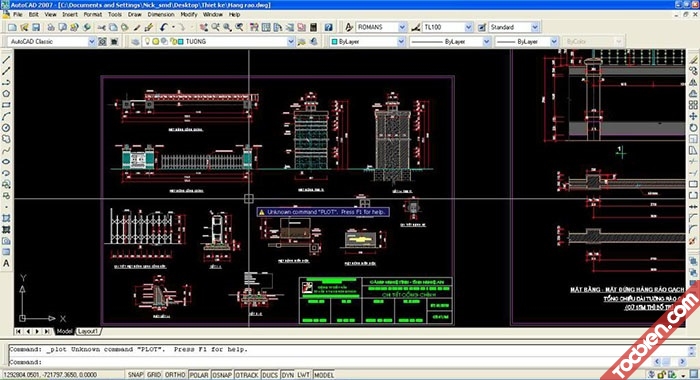700x380 pixels.
Task: Click the Undo arrow icon
Action: pos(164,27)
